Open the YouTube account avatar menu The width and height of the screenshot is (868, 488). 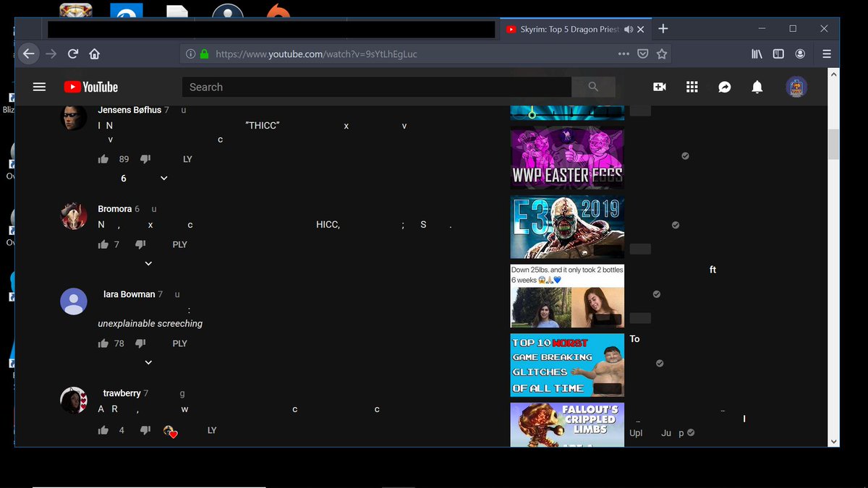pyautogui.click(x=796, y=87)
